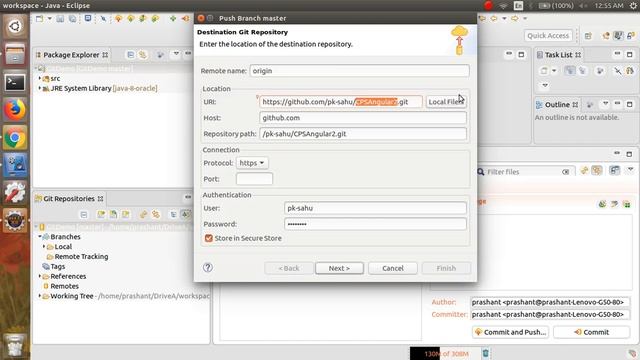Click Commit and Push button
Screen dimensions: 640x360
pyautogui.click(x=510, y=332)
